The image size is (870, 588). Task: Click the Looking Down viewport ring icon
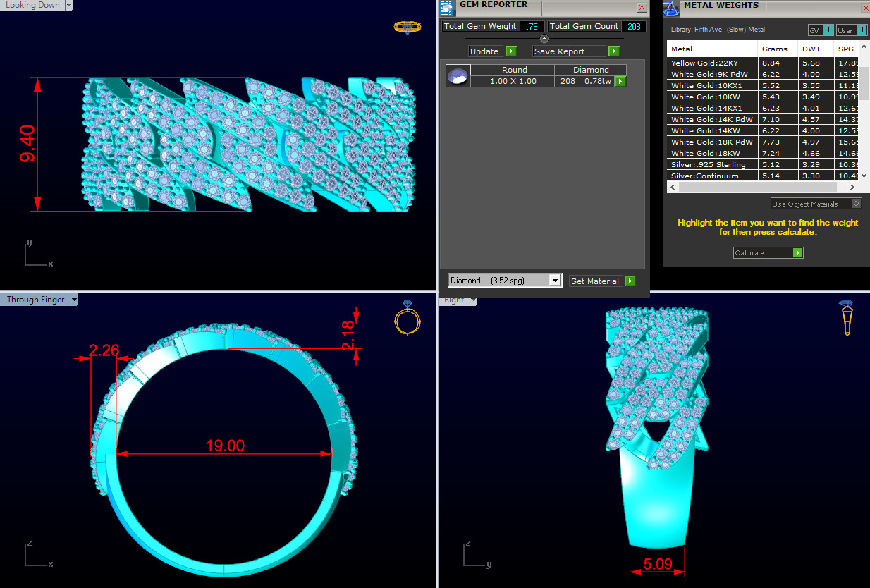(407, 27)
